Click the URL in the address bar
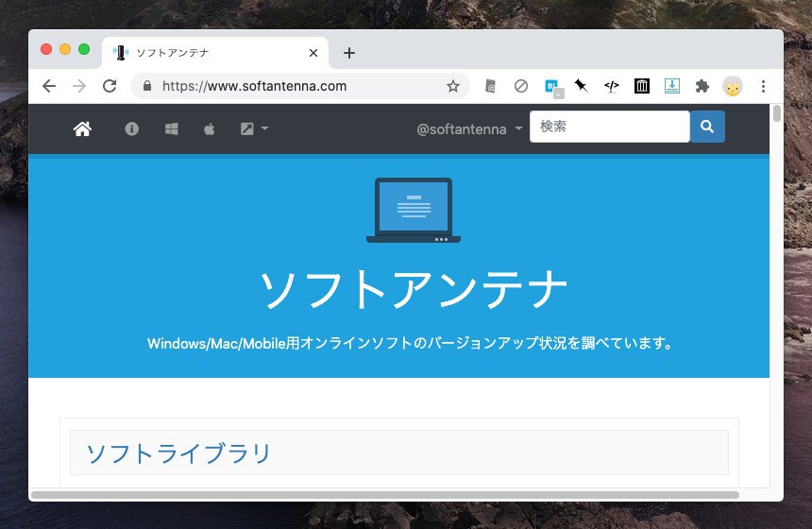The height and width of the screenshot is (529, 812). pyautogui.click(x=254, y=86)
